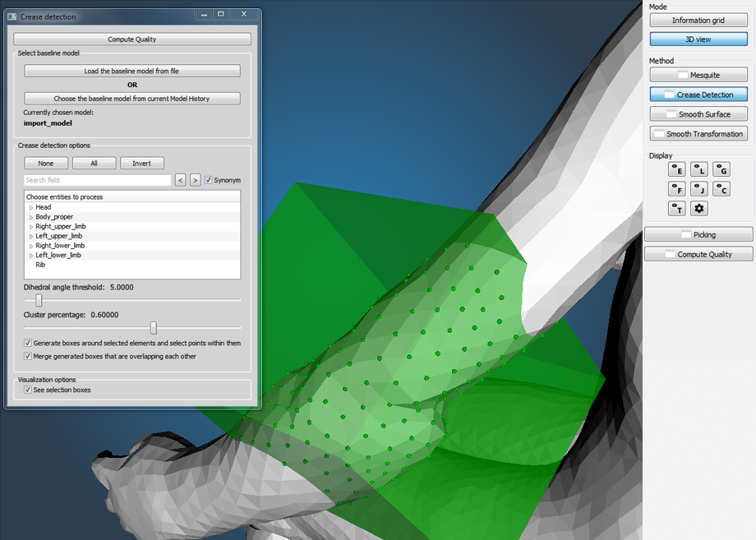
Task: Select the Crease Detection method
Action: click(698, 95)
